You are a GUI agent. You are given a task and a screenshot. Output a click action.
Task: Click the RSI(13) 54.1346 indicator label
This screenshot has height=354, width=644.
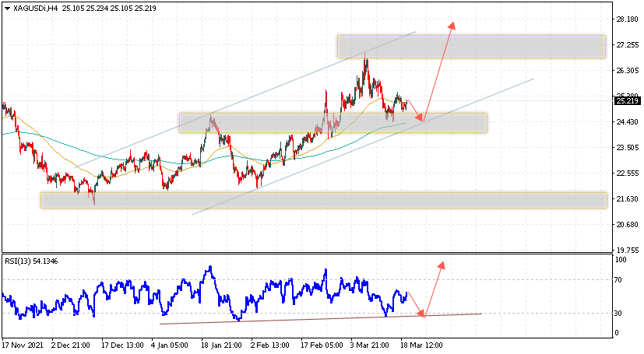coord(31,261)
